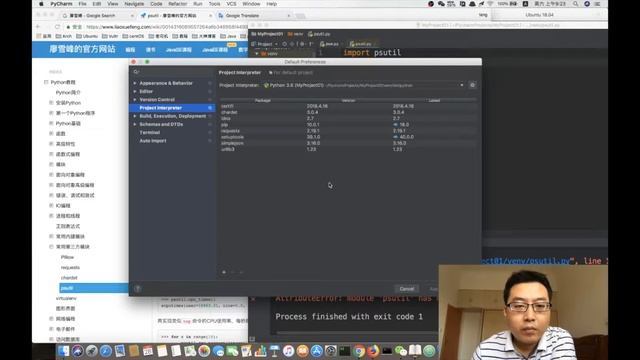Expand the Version Control settings group

[x=135, y=99]
